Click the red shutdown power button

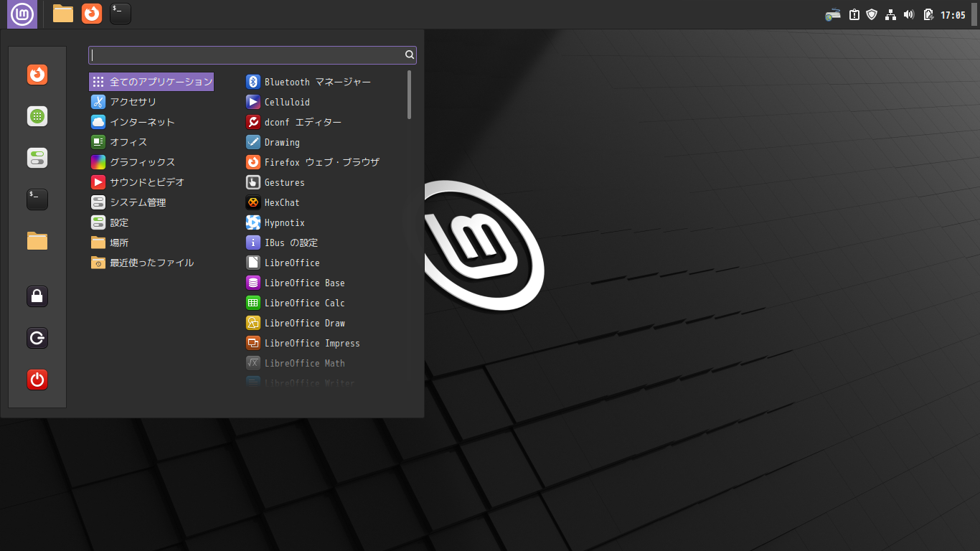pyautogui.click(x=37, y=380)
